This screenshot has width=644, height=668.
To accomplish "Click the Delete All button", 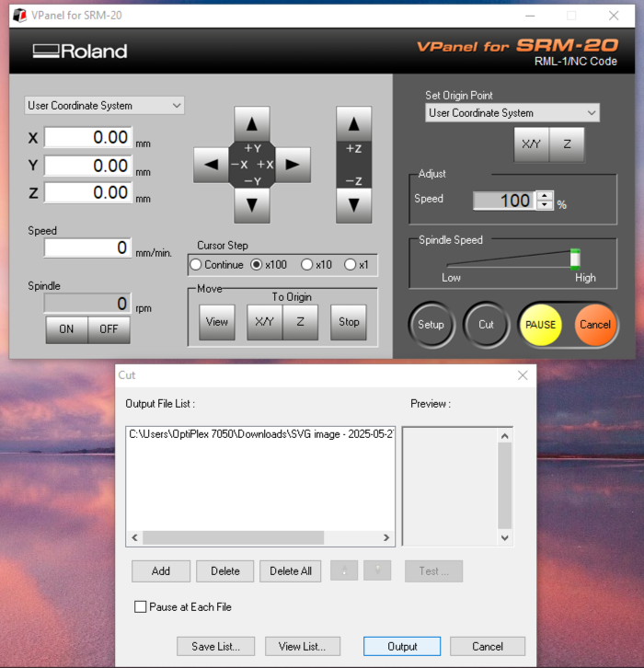I will [x=291, y=570].
